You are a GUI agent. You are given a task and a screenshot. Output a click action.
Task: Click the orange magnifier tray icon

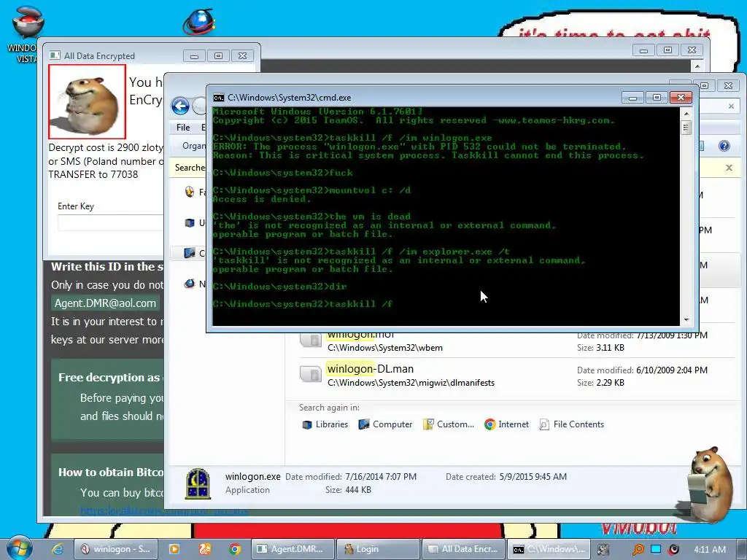click(x=638, y=550)
